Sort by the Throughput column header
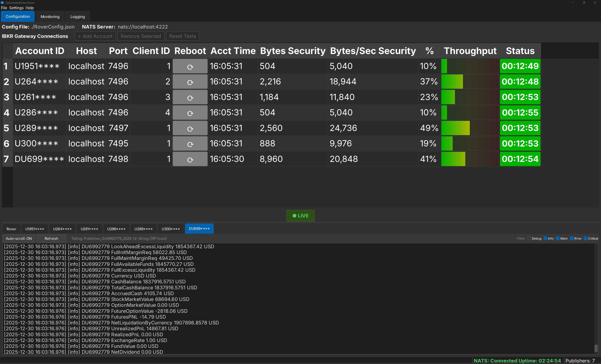Viewport: 601px width, 364px height. pos(470,51)
